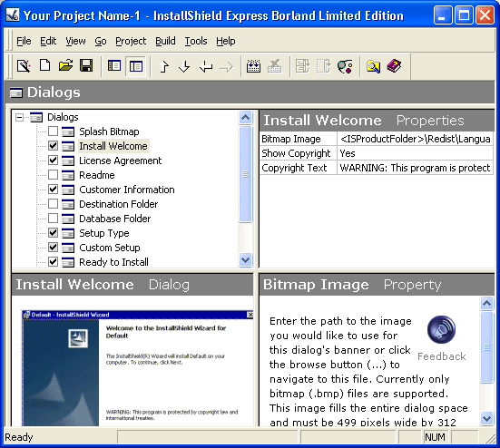This screenshot has width=500, height=448.
Task: Uncheck the Custom Setup checkbox
Action: 53,248
